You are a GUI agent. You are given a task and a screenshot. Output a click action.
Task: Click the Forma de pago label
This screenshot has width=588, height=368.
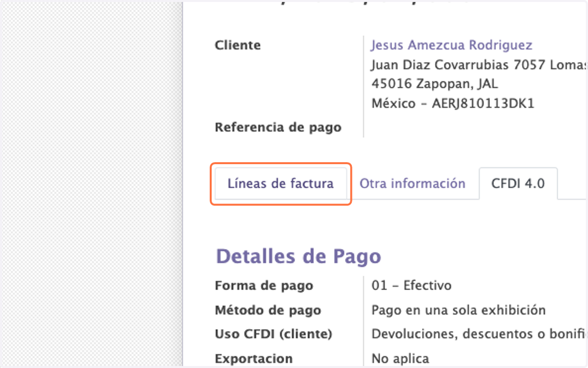264,286
